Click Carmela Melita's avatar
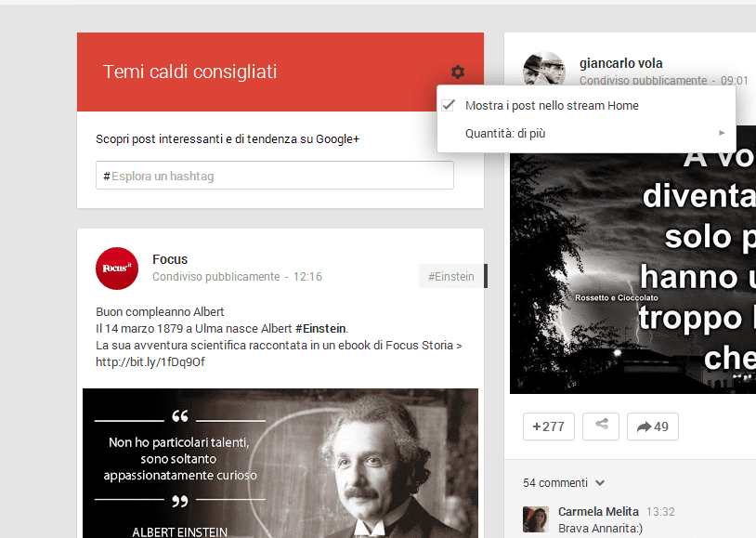This screenshot has height=538, width=756. click(535, 519)
